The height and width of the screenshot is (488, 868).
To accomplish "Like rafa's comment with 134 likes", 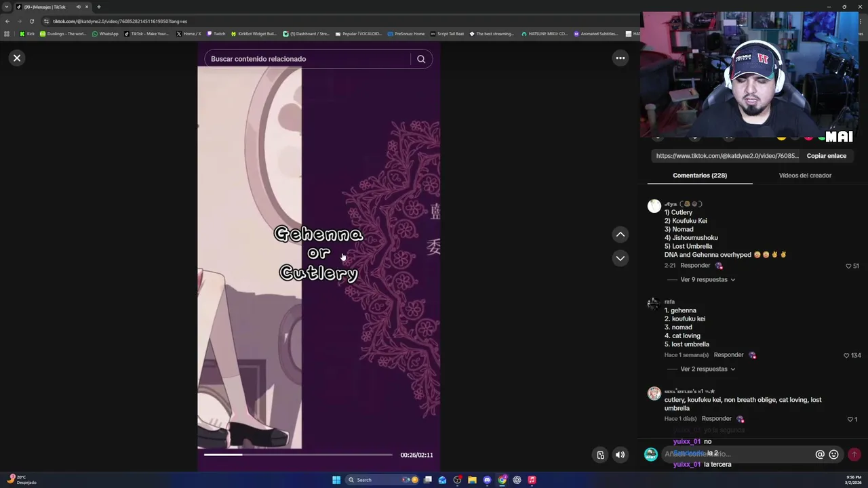I will point(846,355).
